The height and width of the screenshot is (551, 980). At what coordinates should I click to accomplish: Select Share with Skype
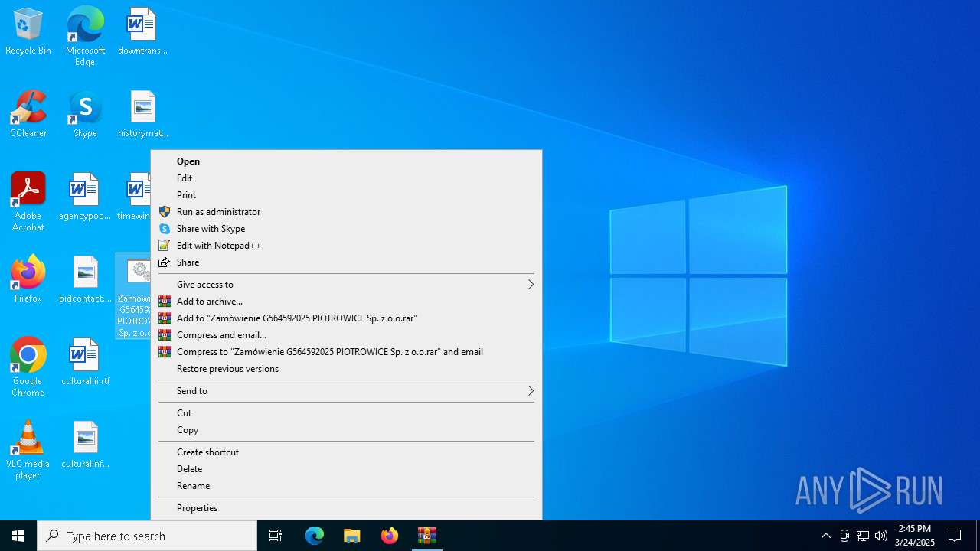point(346,229)
